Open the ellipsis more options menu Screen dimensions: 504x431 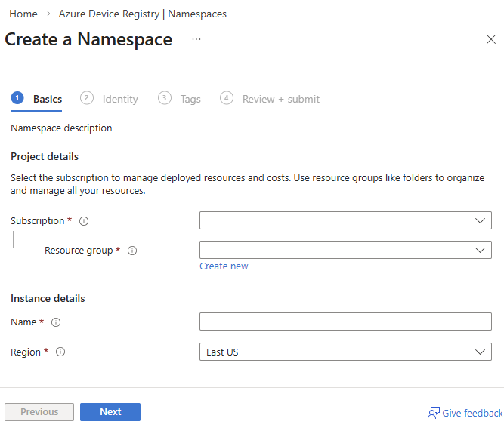[196, 39]
